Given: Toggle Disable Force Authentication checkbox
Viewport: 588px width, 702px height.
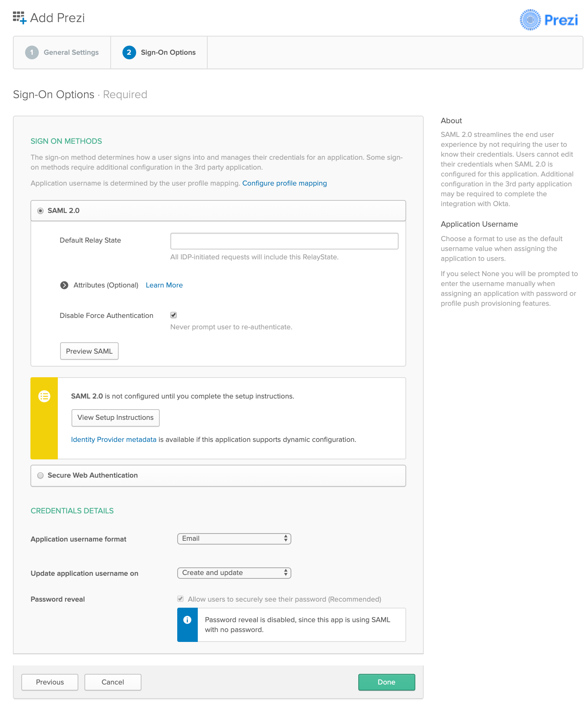Looking at the screenshot, I should (x=173, y=315).
